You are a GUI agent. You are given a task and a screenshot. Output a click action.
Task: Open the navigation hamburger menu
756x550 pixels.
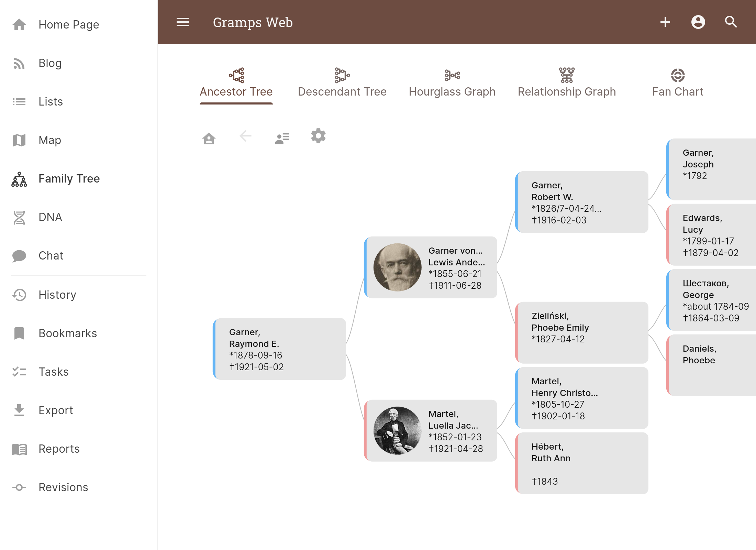pos(183,22)
